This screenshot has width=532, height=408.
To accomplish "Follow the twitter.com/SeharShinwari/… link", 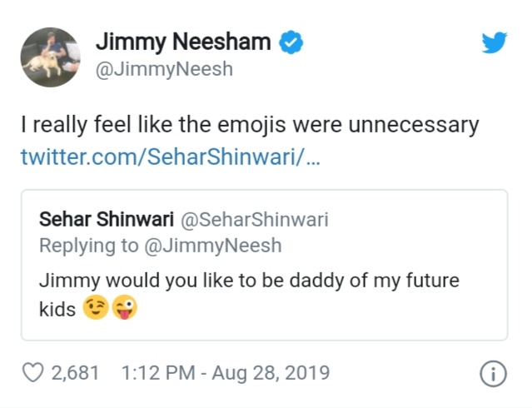I will point(169,157).
